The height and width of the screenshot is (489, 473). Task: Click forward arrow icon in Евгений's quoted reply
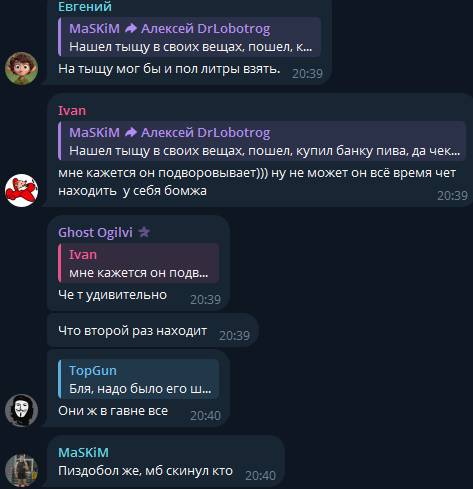coord(131,29)
